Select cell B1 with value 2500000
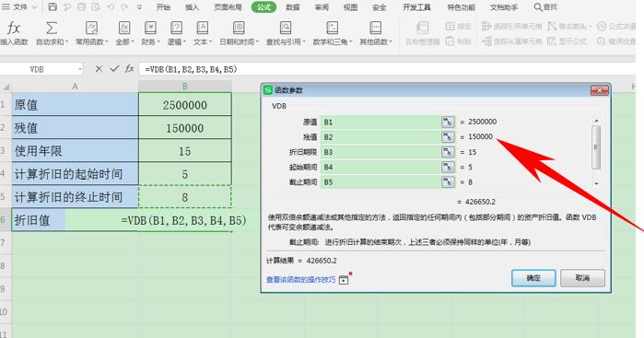The width and height of the screenshot is (644, 338). (x=185, y=105)
